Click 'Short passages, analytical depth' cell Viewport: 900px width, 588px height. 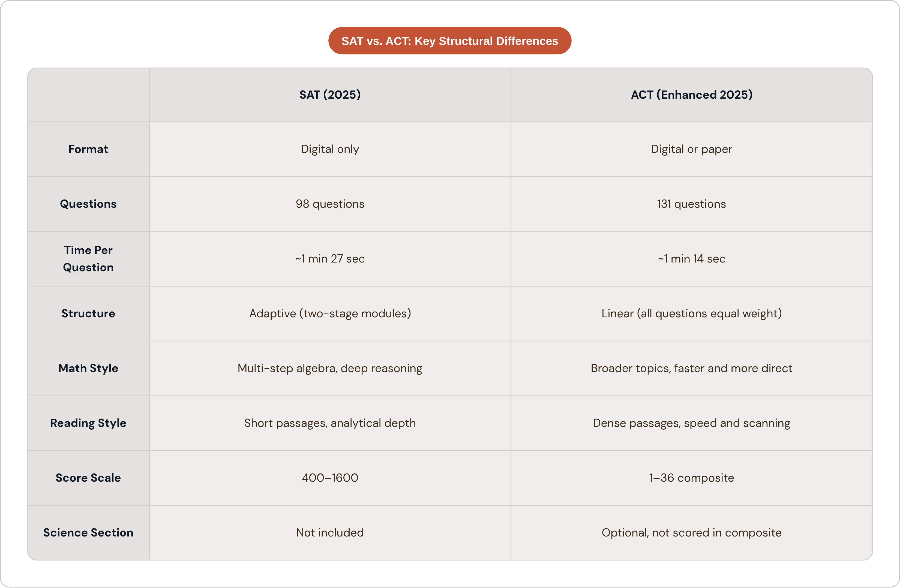[x=330, y=423]
